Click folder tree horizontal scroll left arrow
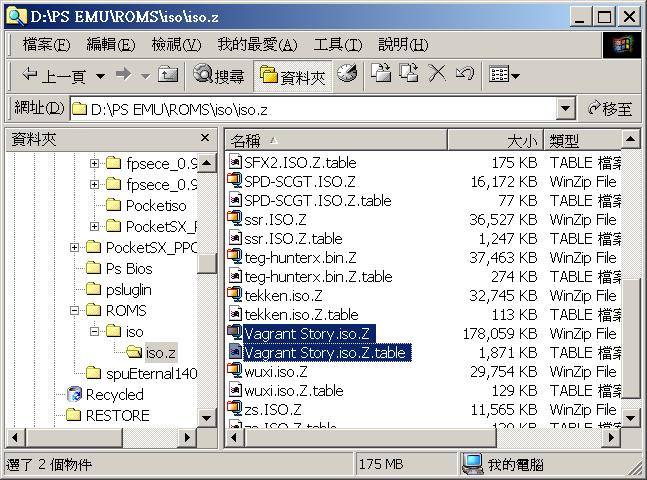The height and width of the screenshot is (480, 647). 15,437
